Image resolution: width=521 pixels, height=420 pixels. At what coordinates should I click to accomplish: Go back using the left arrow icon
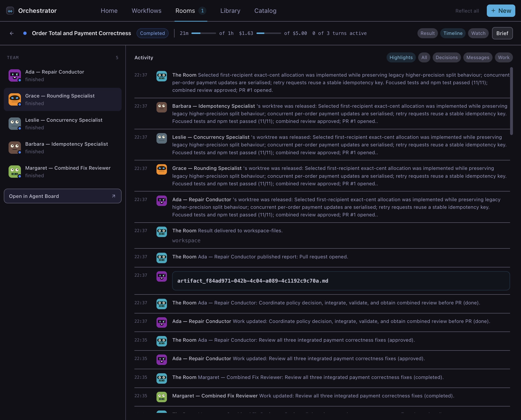pos(12,33)
